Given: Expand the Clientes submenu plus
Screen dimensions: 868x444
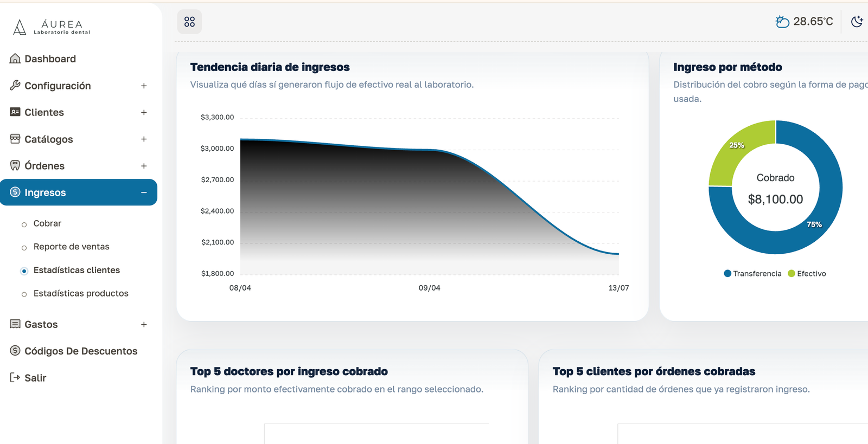Looking at the screenshot, I should tap(144, 112).
